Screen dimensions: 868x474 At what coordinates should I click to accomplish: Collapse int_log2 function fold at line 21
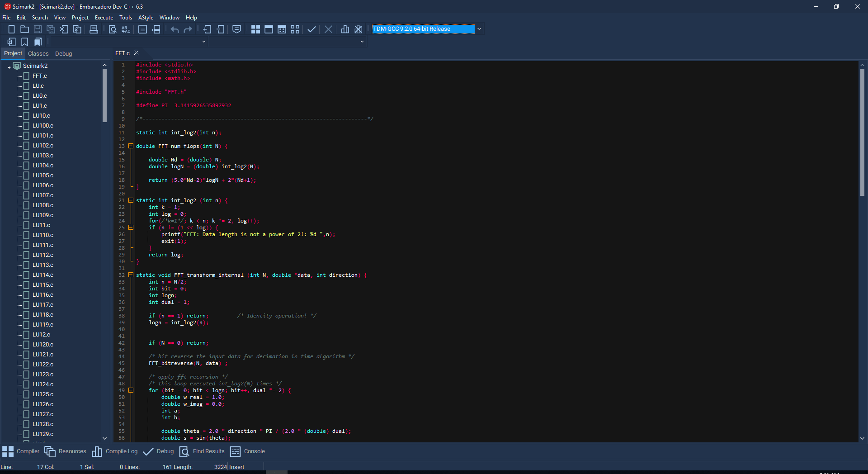pos(131,200)
